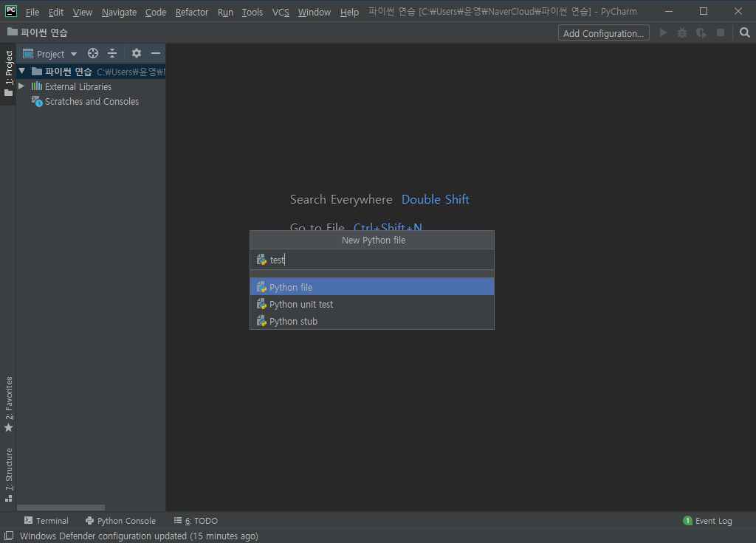
Task: Choose 'Python stub' option
Action: 372,321
